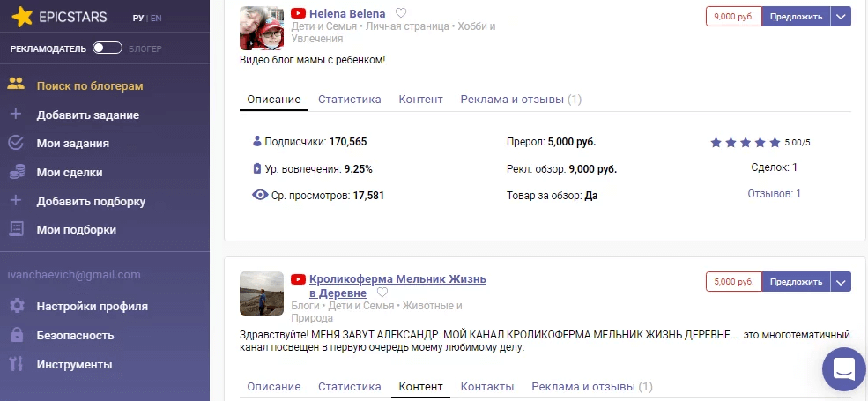
Task: Open Статистика tab for Helena Belena
Action: [349, 100]
